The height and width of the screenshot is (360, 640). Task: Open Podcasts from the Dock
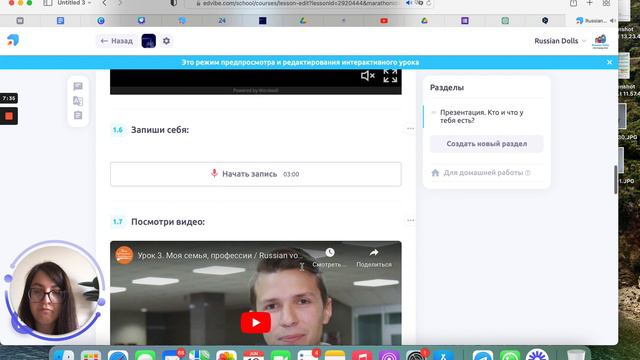(389, 356)
